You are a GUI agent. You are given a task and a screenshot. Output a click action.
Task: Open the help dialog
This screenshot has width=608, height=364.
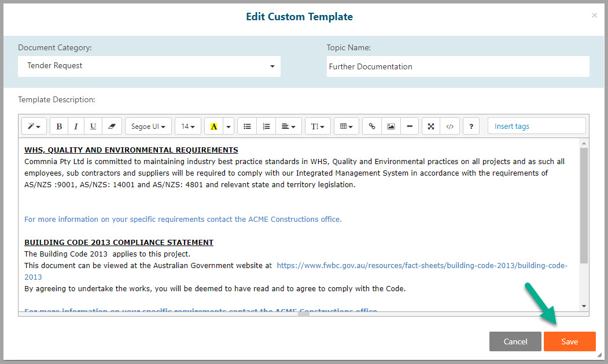pos(470,126)
